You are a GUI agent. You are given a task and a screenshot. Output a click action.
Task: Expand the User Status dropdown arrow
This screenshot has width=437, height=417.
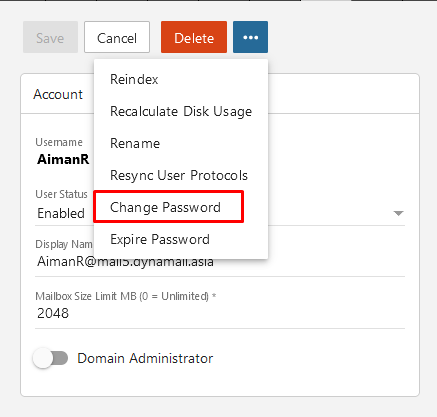coord(398,213)
